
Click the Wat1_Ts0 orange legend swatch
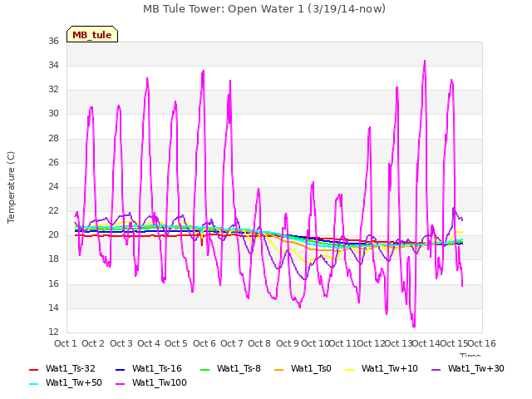click(x=279, y=369)
